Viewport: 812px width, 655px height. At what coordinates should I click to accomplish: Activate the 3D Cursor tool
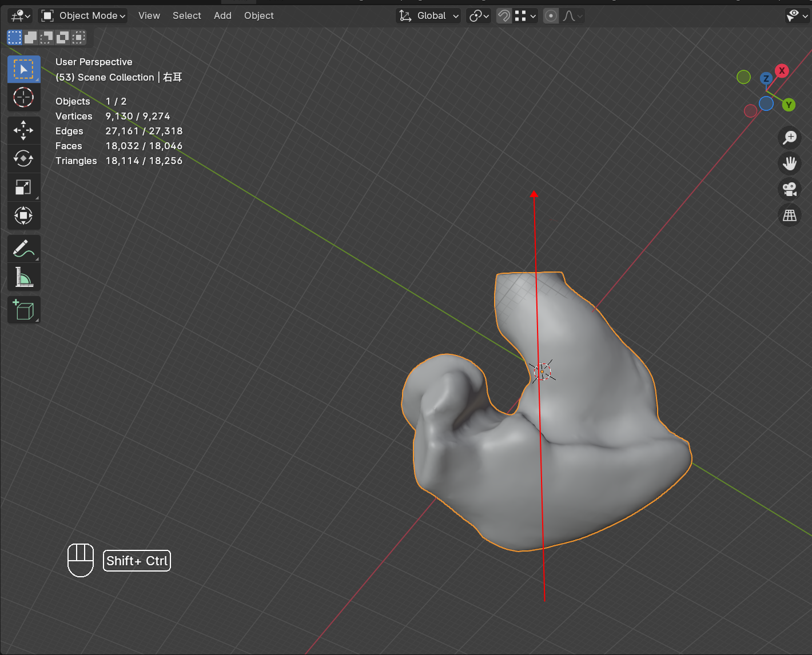click(x=23, y=98)
